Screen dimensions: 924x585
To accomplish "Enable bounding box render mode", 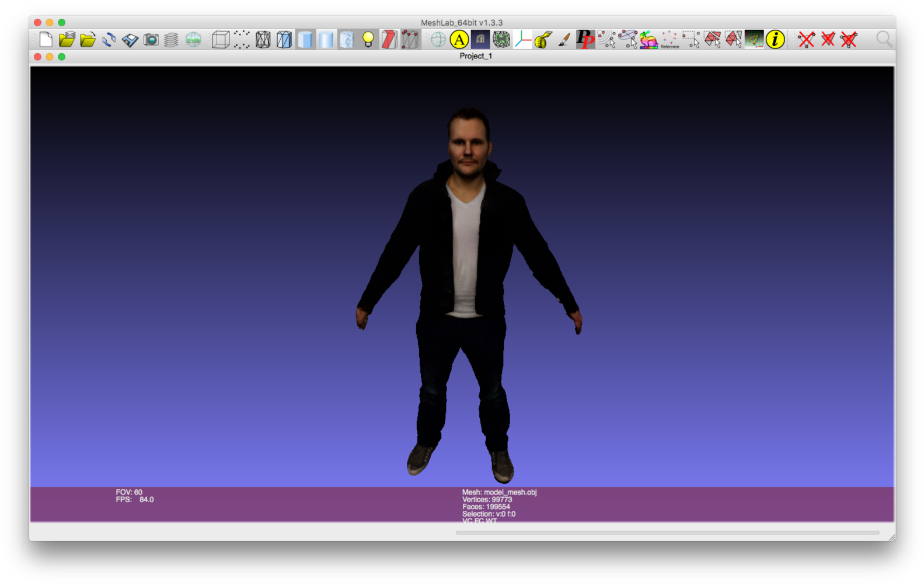I will click(x=220, y=40).
